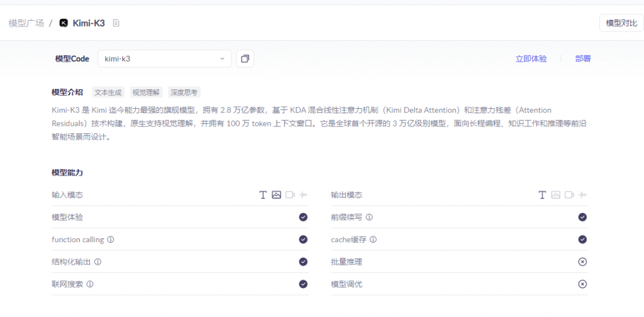644x317 pixels.
Task: Click the Kimi-K3 breadcrumb title
Action: [89, 23]
